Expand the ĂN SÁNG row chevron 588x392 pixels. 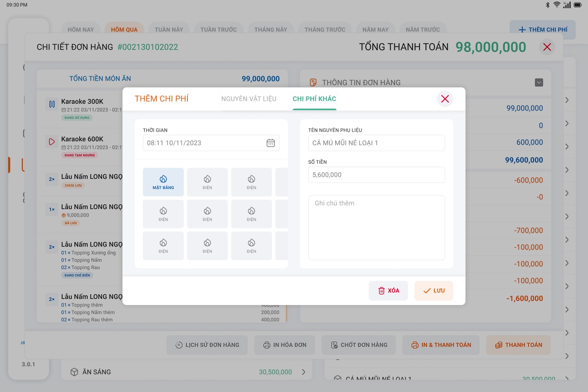(303, 372)
